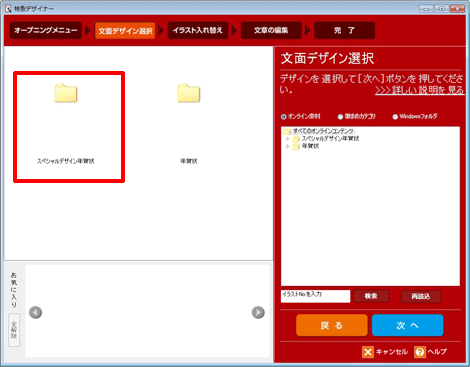
Task: Select the Windowsフォルダ radio button
Action: pos(395,117)
